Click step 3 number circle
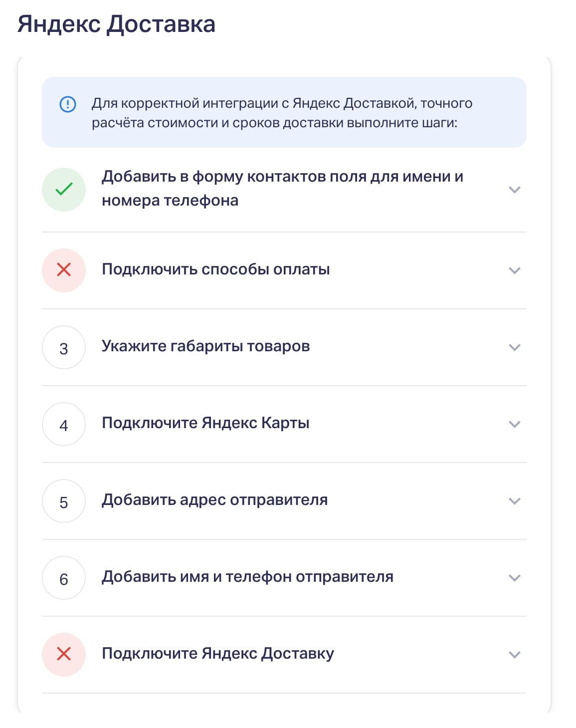This screenshot has height=728, width=576. click(64, 347)
